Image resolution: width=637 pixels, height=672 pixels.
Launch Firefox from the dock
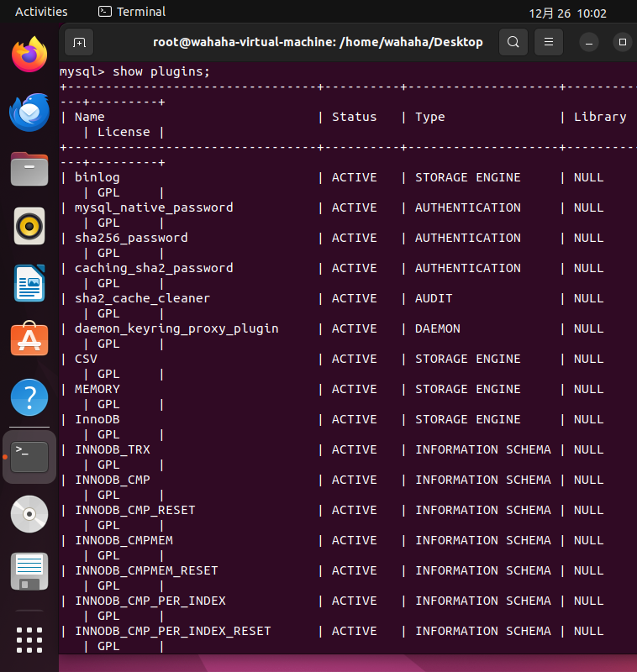pos(29,55)
